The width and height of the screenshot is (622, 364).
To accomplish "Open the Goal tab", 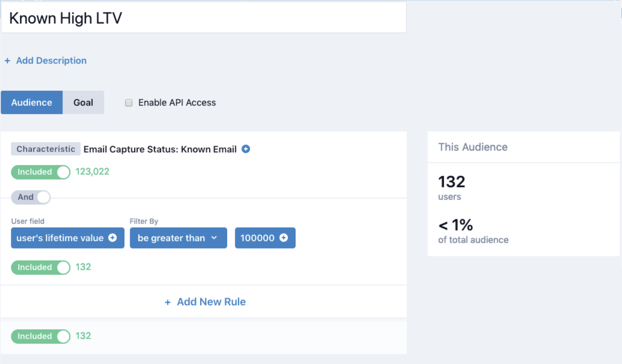I will click(83, 102).
